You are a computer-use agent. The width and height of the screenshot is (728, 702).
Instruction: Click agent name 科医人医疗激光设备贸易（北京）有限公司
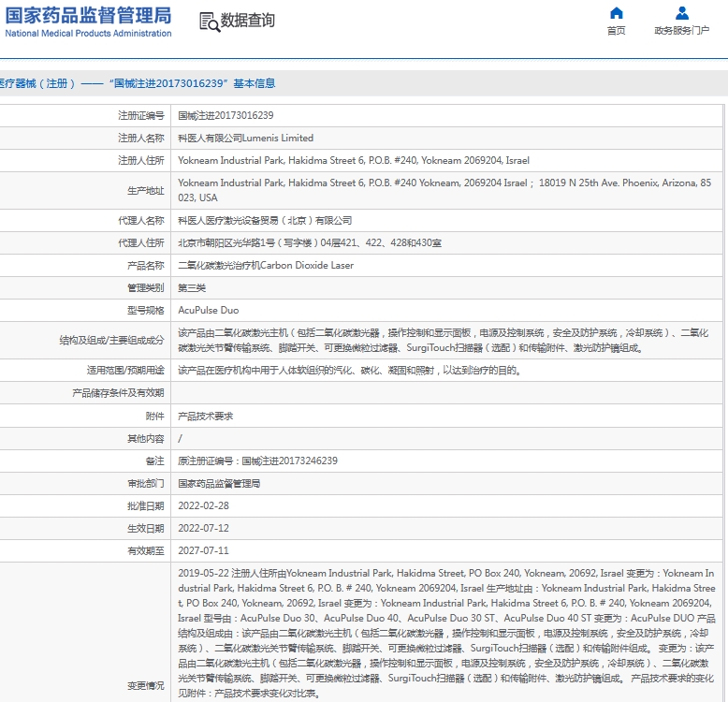tap(265, 221)
